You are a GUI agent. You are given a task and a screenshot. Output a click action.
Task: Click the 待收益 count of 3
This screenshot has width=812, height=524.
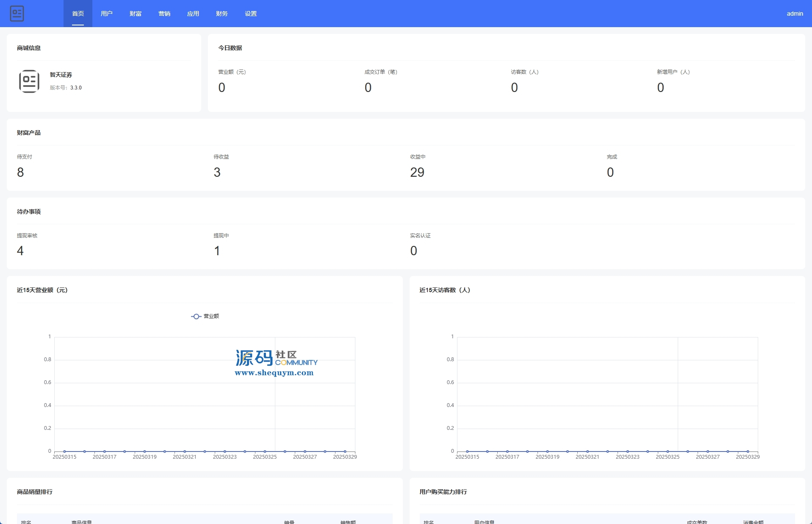[217, 172]
